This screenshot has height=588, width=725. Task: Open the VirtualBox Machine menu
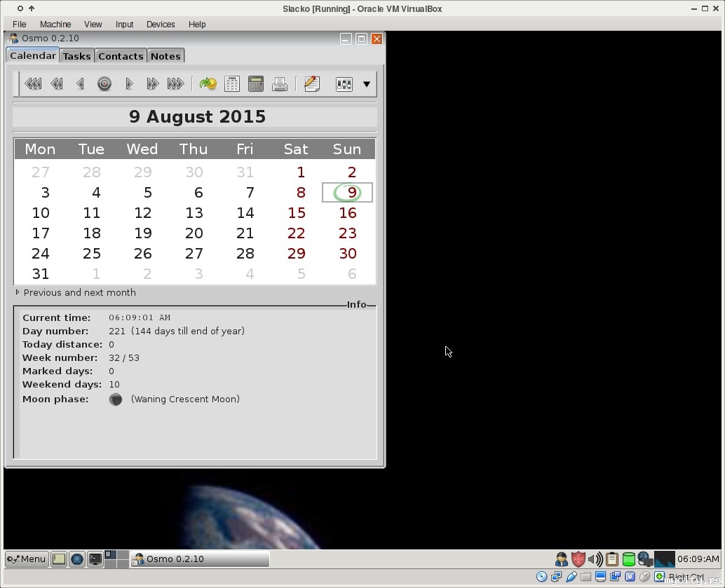click(55, 24)
